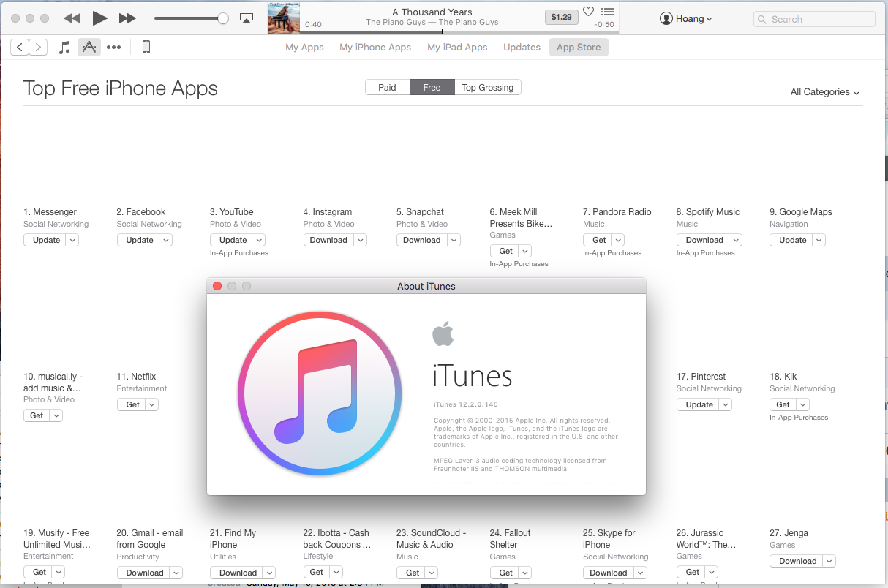Open the Pandora Radio Get arrow menu
Image resolution: width=888 pixels, height=588 pixels.
pyautogui.click(x=618, y=240)
